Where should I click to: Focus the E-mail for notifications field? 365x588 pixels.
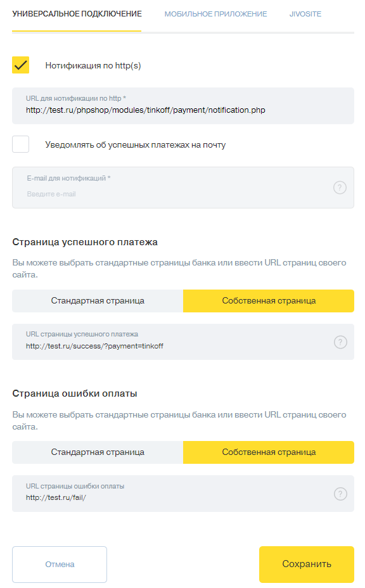tap(183, 188)
